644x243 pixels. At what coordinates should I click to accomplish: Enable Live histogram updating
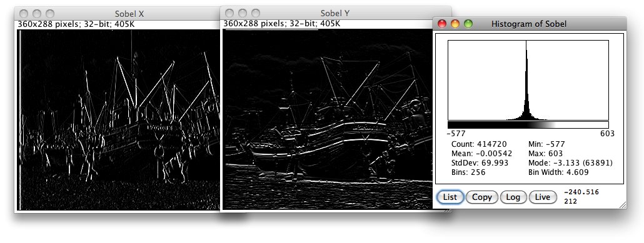coord(543,197)
